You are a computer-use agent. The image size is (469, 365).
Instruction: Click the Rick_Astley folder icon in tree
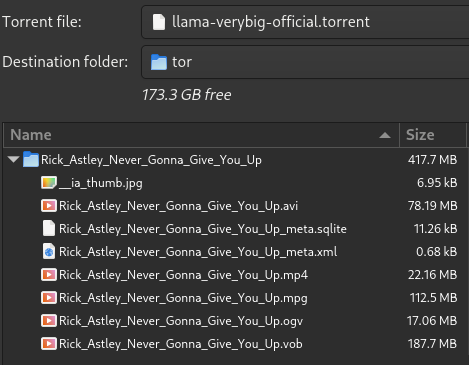tap(31, 160)
